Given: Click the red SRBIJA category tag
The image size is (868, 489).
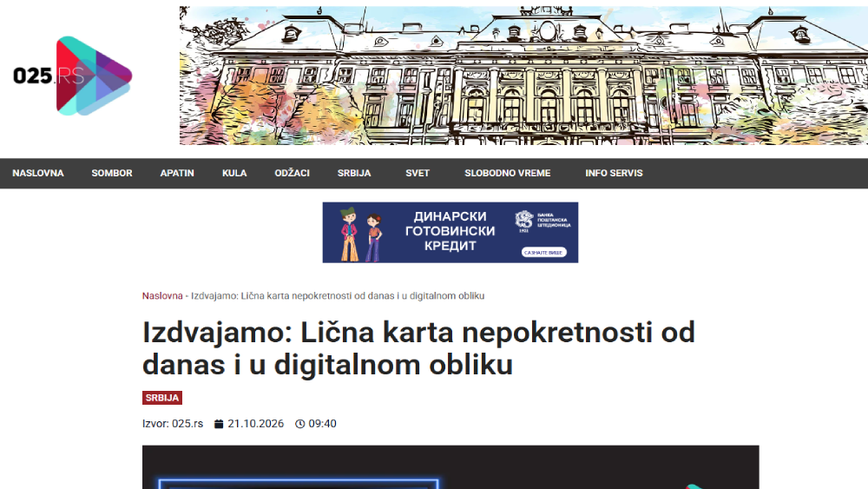Looking at the screenshot, I should click(x=162, y=398).
